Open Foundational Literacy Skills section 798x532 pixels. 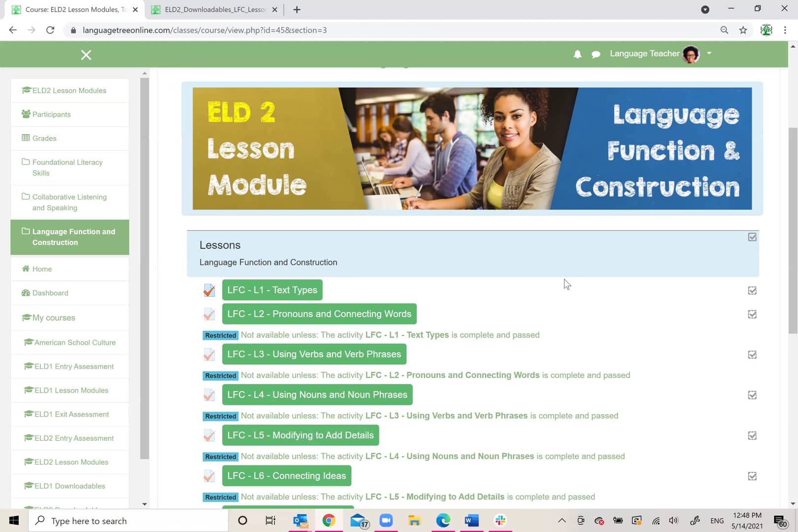click(69, 167)
